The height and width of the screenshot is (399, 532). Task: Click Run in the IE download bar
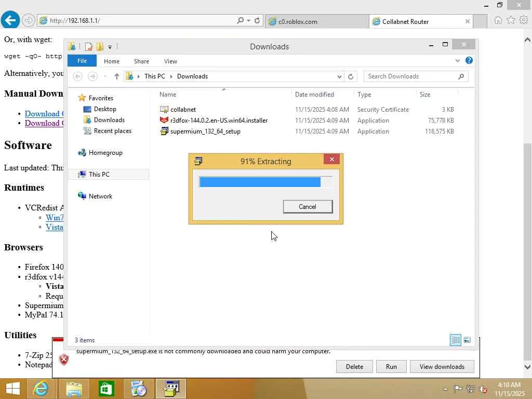pyautogui.click(x=391, y=366)
